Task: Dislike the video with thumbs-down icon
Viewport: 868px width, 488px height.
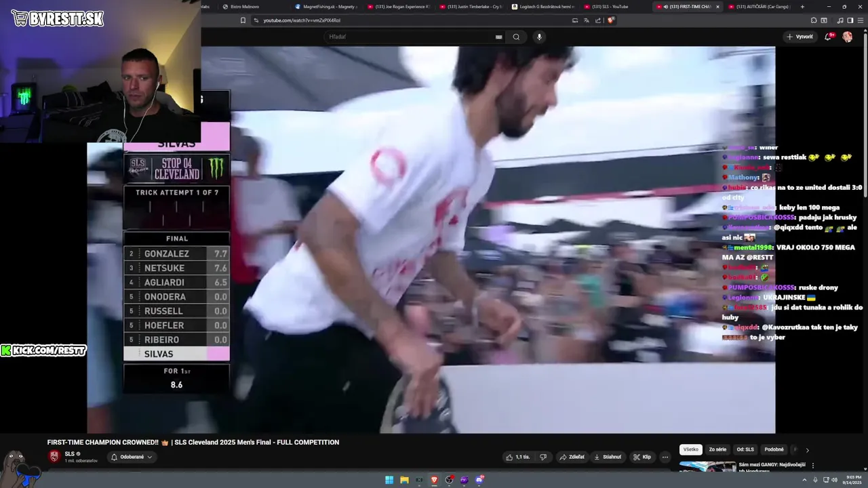Action: pyautogui.click(x=543, y=457)
